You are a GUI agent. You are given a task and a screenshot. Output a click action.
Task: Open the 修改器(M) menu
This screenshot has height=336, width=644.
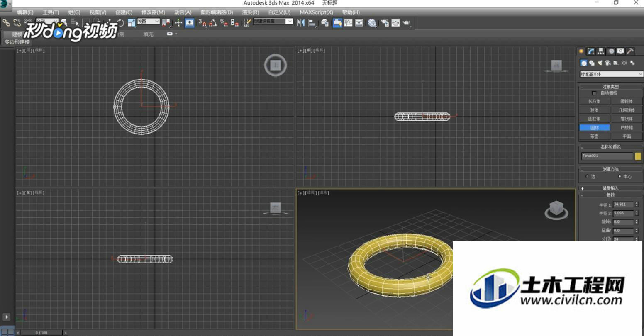153,12
